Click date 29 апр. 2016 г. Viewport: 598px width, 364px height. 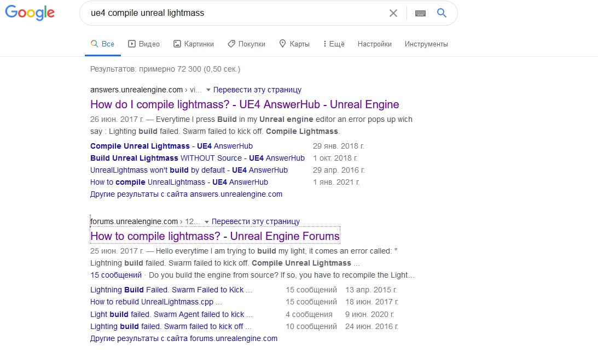click(339, 170)
